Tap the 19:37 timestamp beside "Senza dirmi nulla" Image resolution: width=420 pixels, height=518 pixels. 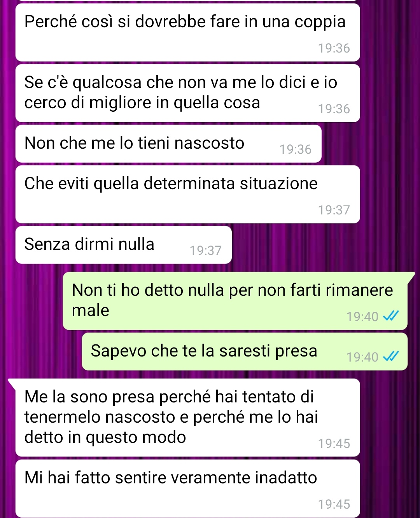pyautogui.click(x=206, y=250)
